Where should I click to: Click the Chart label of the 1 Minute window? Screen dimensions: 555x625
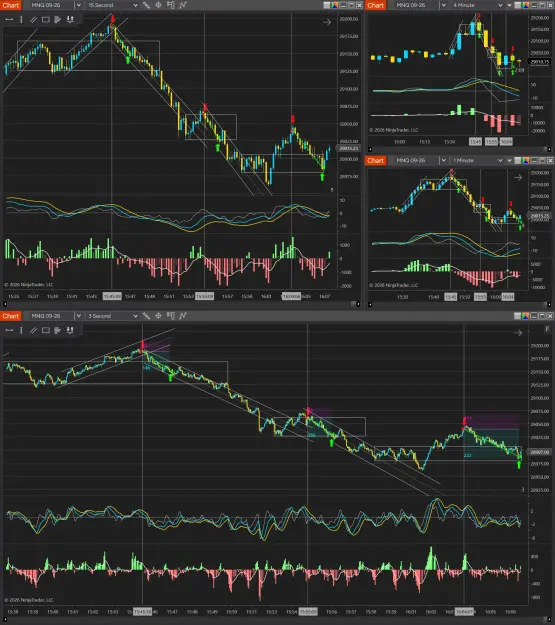coord(376,160)
